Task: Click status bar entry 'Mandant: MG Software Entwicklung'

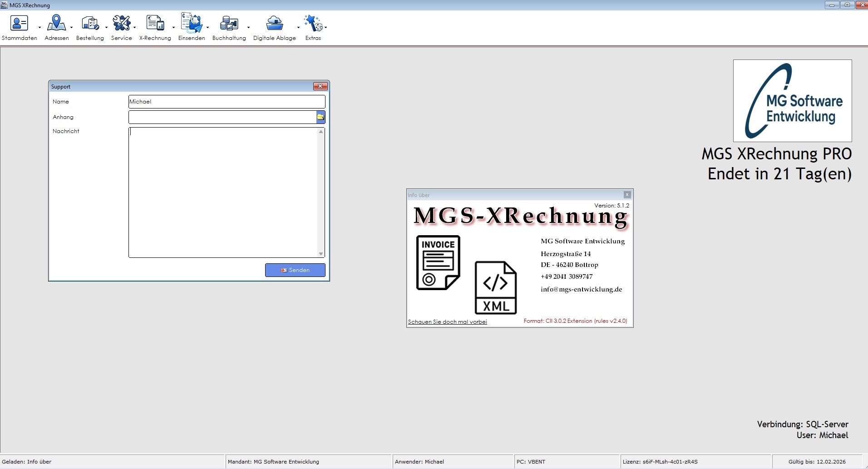Action: pyautogui.click(x=273, y=462)
